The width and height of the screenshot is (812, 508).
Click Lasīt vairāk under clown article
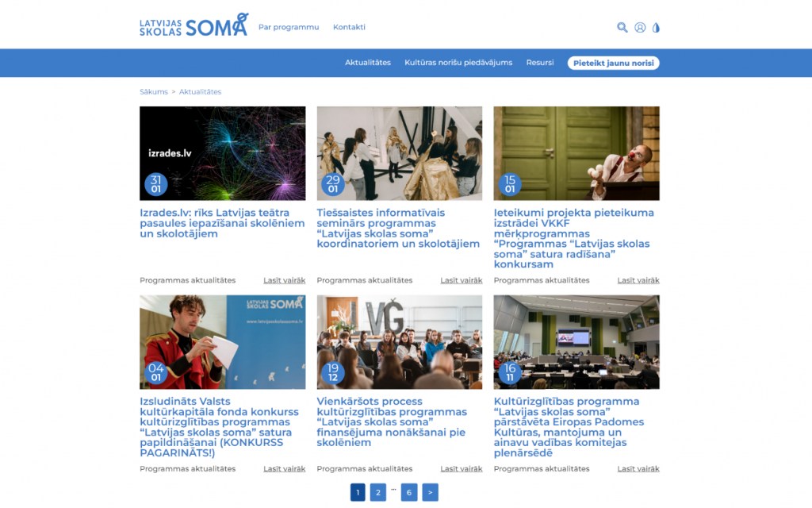click(638, 280)
